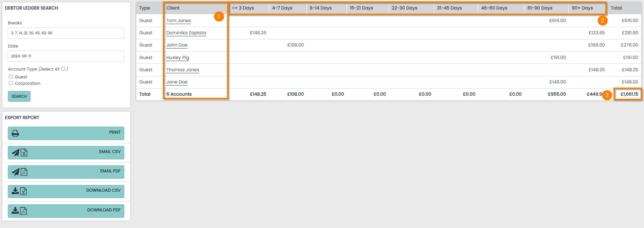
Task: Click the Download PDF tray icon
Action: [15, 211]
